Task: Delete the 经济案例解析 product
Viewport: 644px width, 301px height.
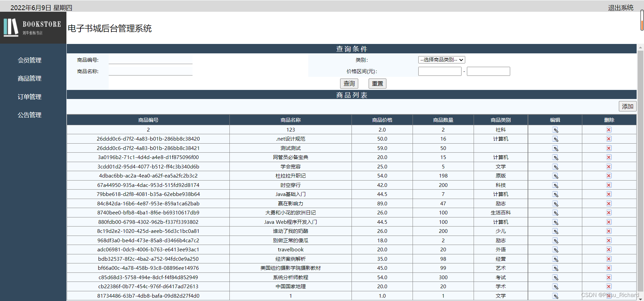Action: click(609, 259)
